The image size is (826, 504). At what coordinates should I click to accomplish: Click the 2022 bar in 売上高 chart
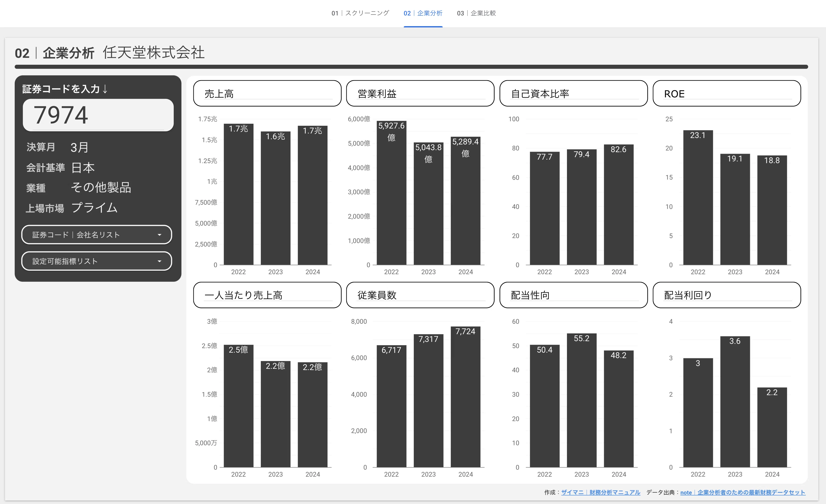[238, 194]
